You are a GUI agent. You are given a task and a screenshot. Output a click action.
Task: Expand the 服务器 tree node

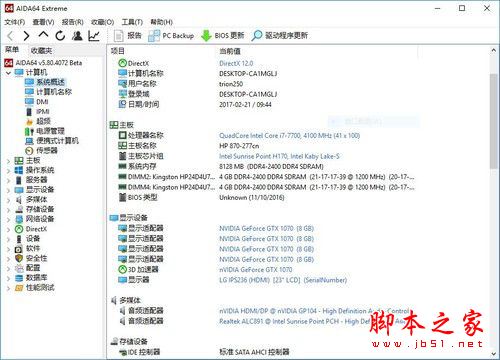point(8,180)
